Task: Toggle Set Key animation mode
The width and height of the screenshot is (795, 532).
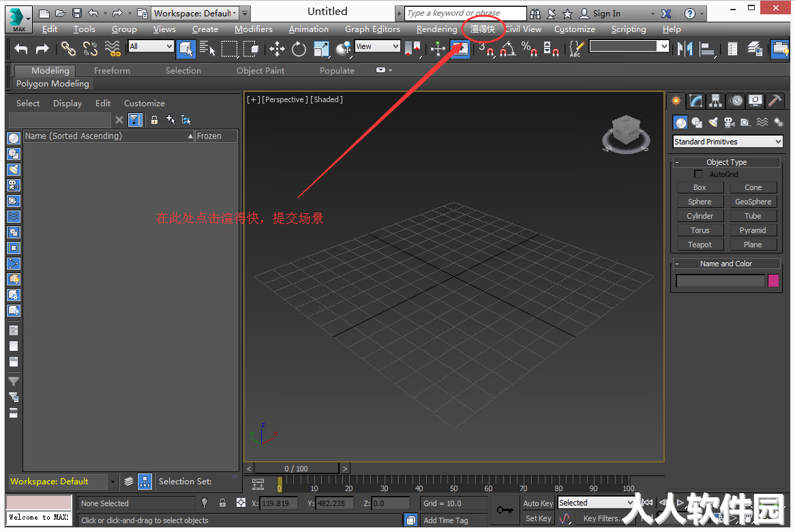Action: (538, 518)
